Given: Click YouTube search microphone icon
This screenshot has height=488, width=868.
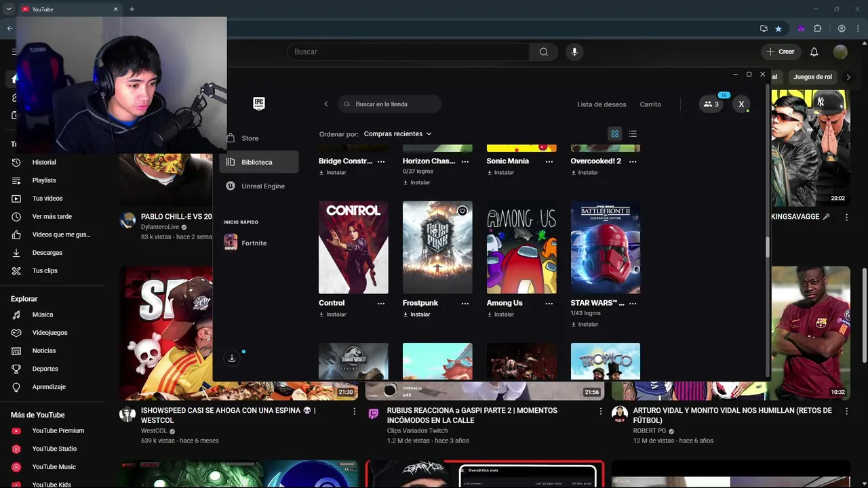Looking at the screenshot, I should click(x=574, y=52).
